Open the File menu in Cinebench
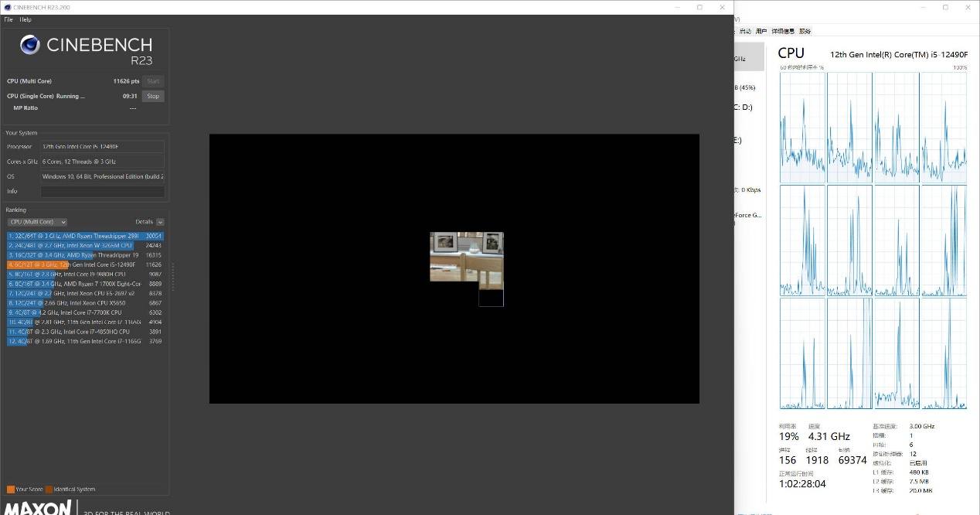 pyautogui.click(x=9, y=19)
